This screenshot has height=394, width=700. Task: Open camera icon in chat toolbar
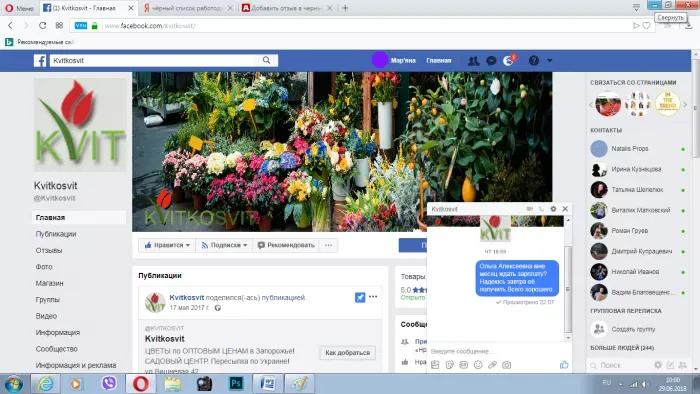point(506,365)
